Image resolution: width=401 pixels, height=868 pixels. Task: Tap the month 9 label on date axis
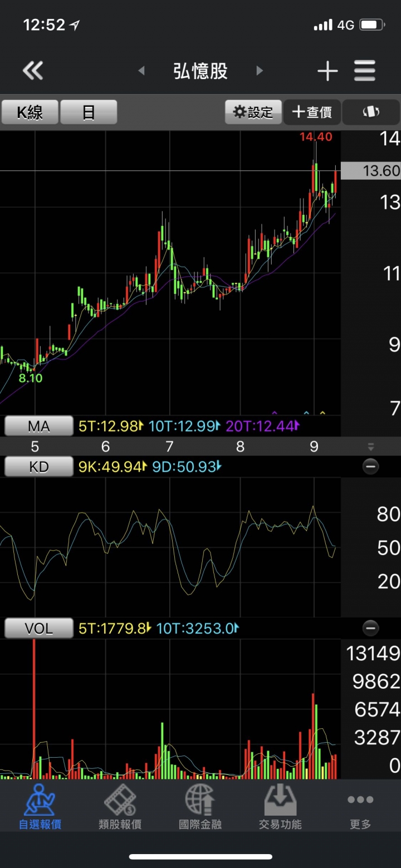314,447
